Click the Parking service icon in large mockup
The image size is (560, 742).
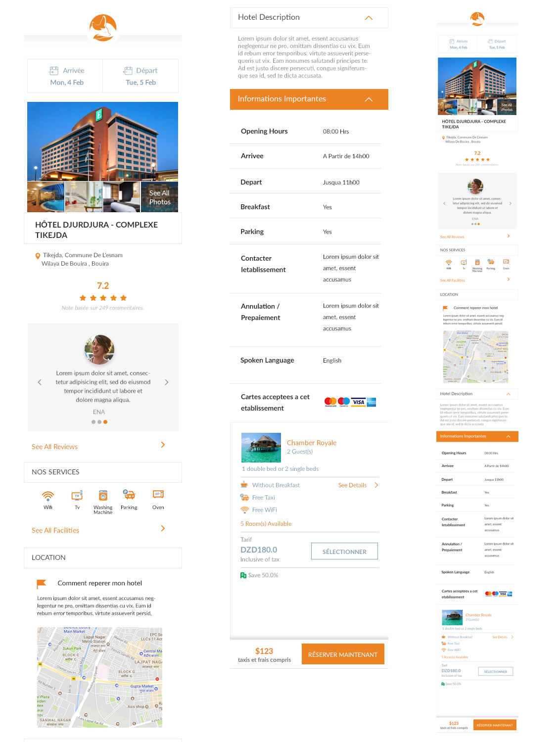click(x=129, y=495)
